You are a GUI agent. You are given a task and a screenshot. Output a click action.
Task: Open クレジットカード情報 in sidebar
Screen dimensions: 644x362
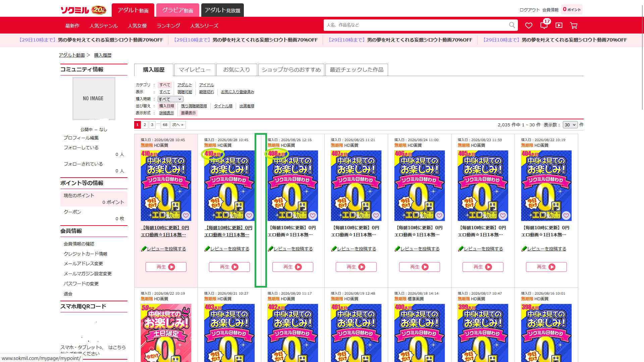(86, 254)
